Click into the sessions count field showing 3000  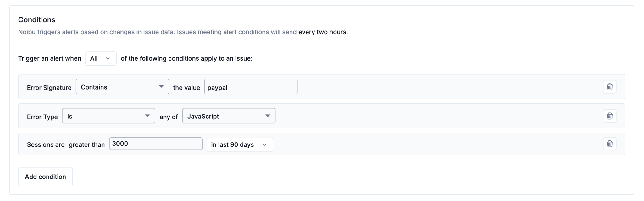pos(155,144)
